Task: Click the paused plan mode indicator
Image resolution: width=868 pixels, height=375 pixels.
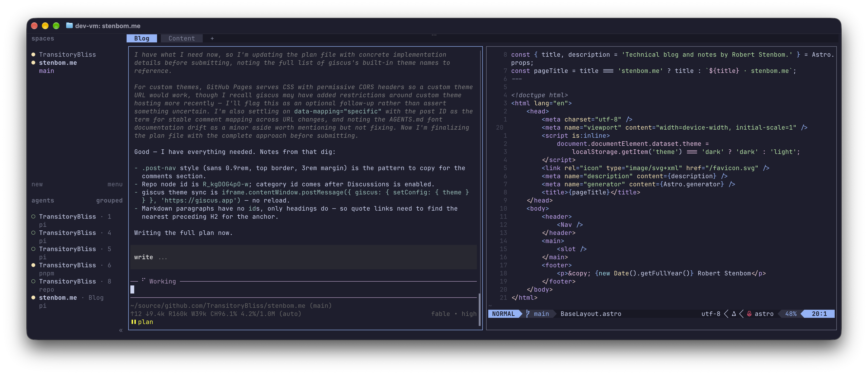Action: [142, 322]
